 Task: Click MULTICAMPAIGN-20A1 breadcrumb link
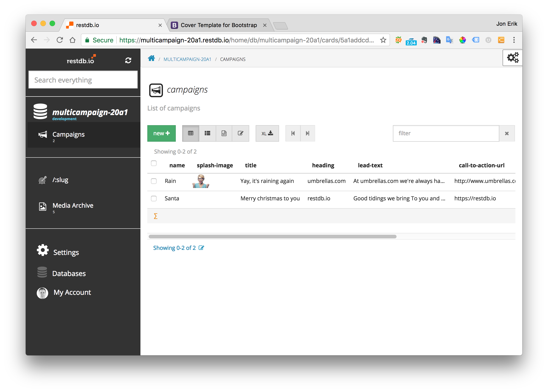(187, 59)
